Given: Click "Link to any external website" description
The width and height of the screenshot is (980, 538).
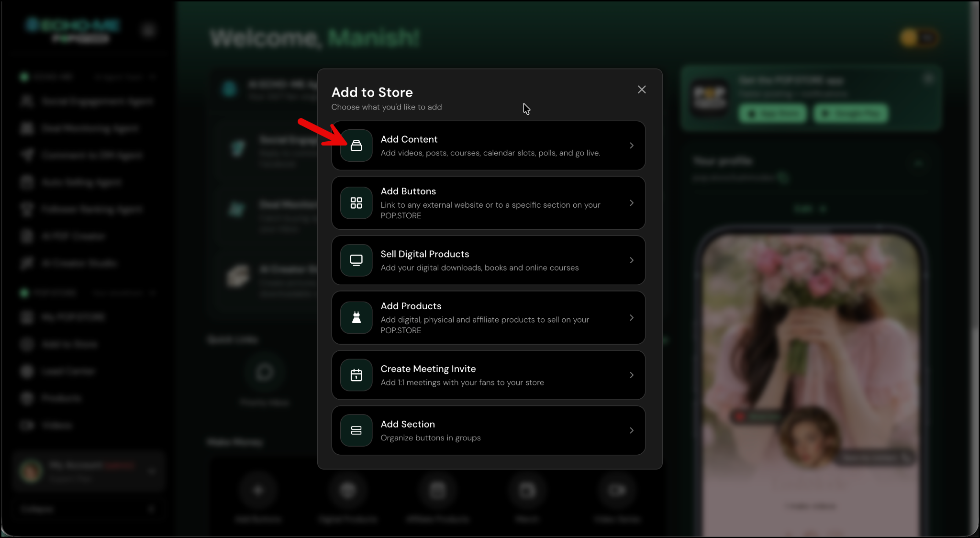Looking at the screenshot, I should 490,210.
